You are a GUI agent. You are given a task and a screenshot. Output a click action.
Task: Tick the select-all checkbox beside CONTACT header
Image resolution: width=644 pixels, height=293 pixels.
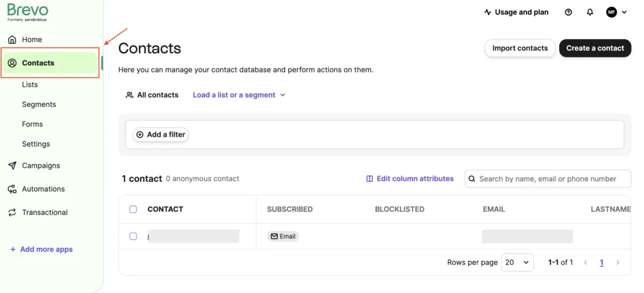133,209
